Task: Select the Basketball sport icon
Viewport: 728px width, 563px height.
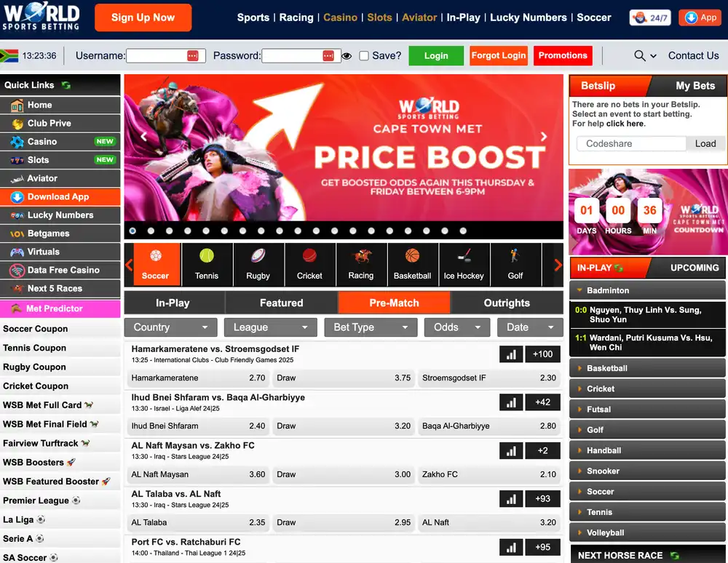Action: [x=412, y=265]
